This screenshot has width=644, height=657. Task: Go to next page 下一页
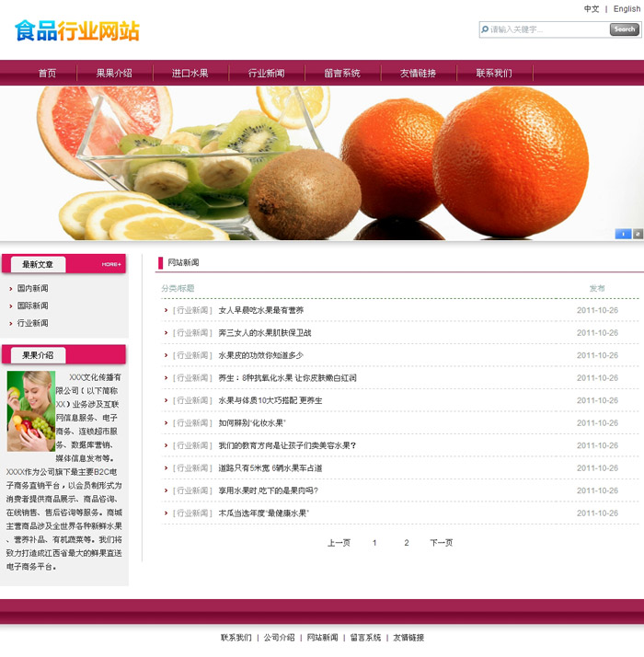[x=442, y=543]
